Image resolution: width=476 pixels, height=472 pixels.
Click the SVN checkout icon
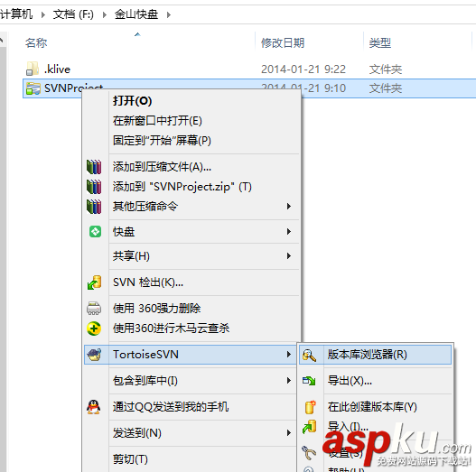pos(95,282)
